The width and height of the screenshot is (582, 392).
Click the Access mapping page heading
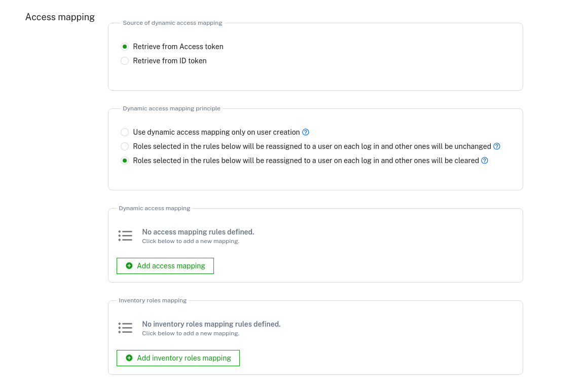tap(60, 17)
